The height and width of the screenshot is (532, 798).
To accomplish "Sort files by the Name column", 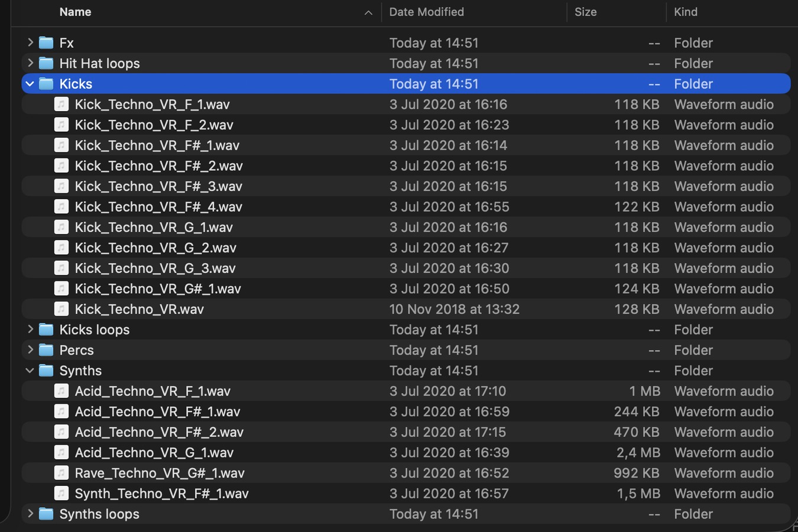I will coord(75,12).
